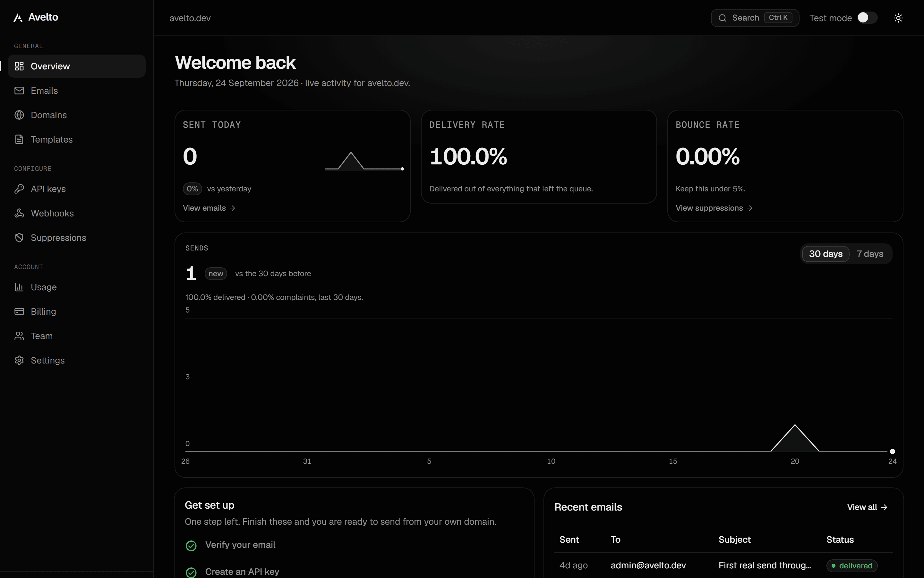The height and width of the screenshot is (578, 924).
Task: Click the Ctrl K shortcut badge
Action: click(x=778, y=18)
